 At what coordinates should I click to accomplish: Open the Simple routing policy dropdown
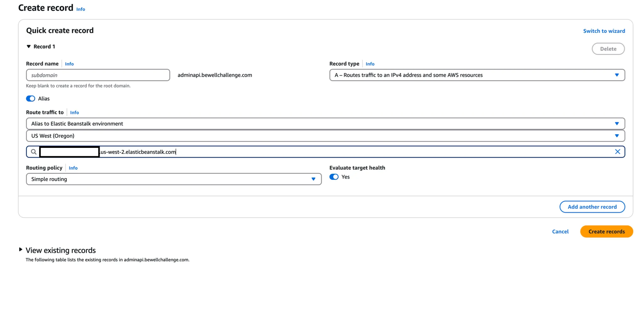174,179
